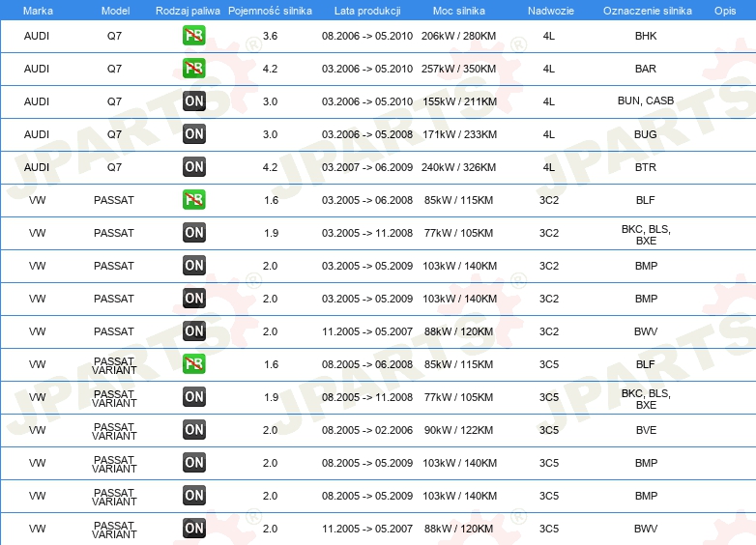Click the AUDI cell in the BUG row
This screenshot has height=545, width=756.
pos(37,134)
